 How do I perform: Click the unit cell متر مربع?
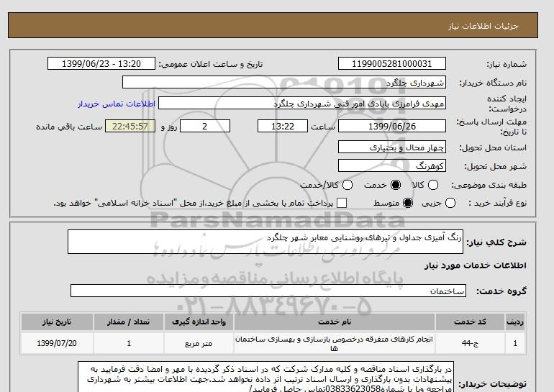pyautogui.click(x=199, y=343)
